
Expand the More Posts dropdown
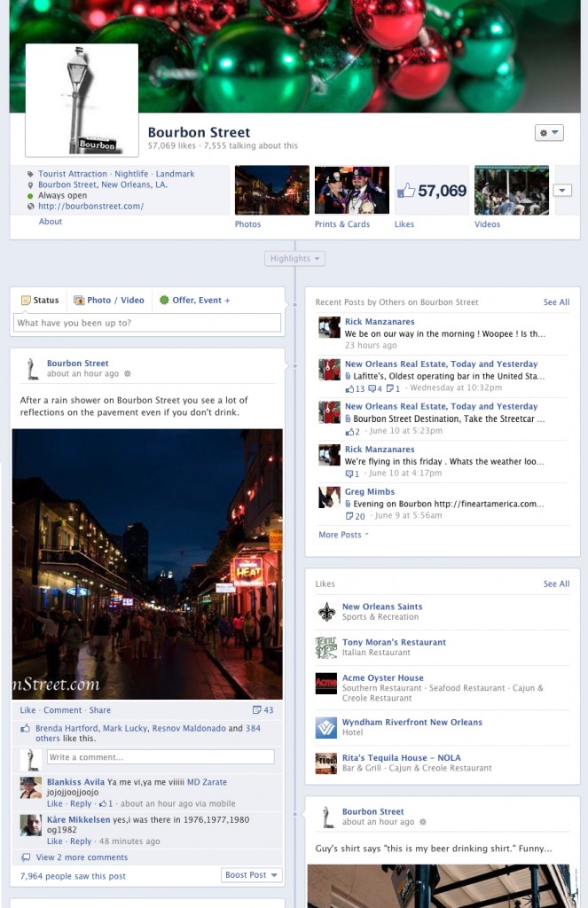coord(343,535)
